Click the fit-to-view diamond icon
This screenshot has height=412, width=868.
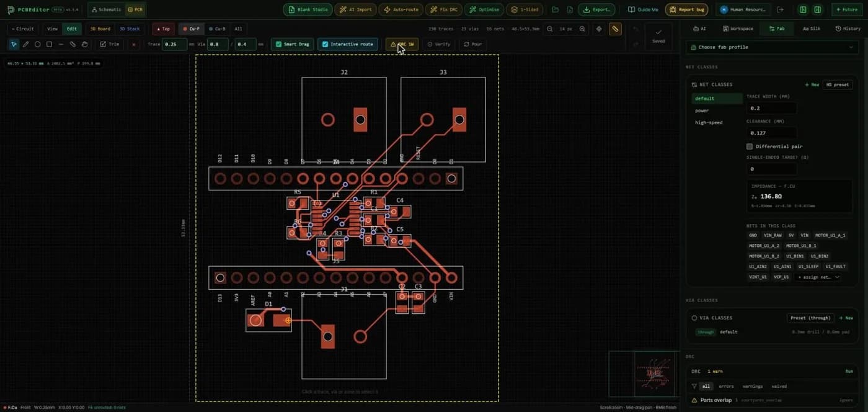point(599,29)
